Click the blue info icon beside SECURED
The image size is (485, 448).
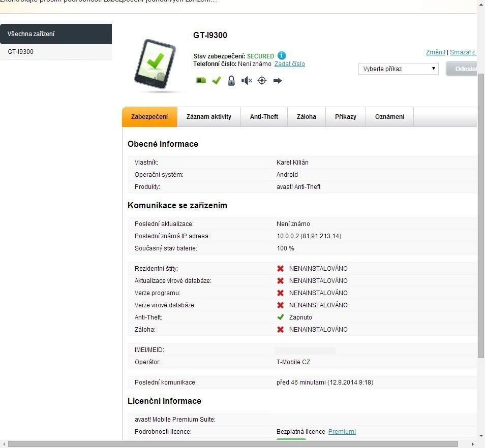click(282, 55)
